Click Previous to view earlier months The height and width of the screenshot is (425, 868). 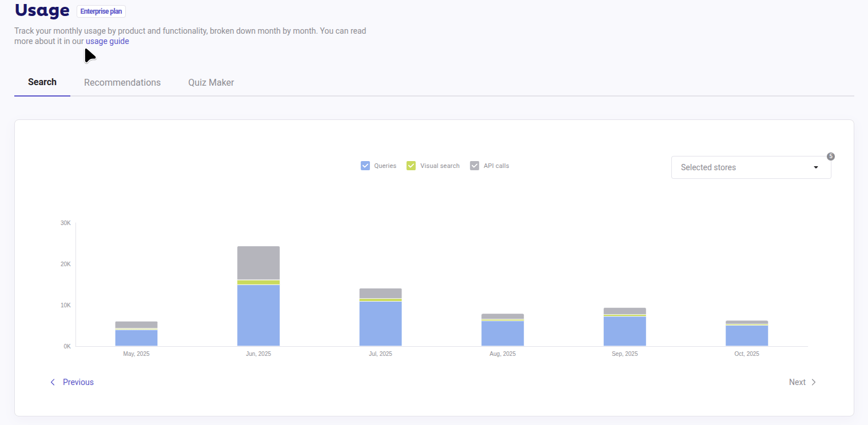pos(78,382)
